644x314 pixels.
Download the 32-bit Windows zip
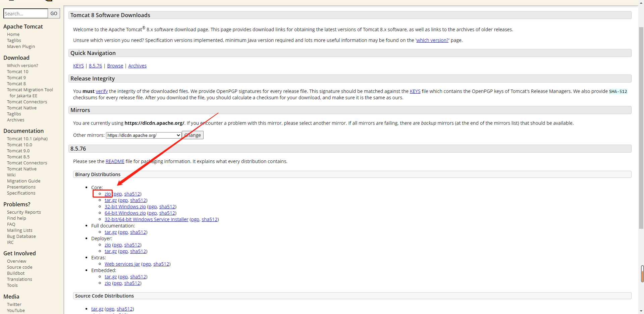click(x=125, y=207)
